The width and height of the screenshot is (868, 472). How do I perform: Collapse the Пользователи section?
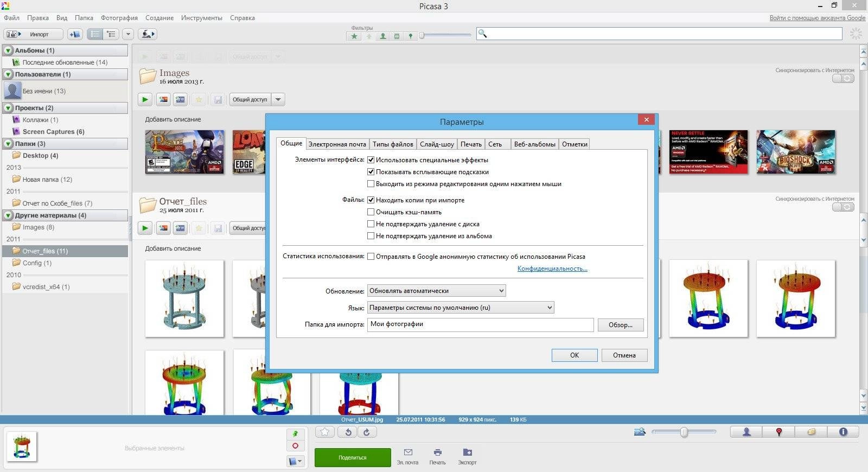8,74
